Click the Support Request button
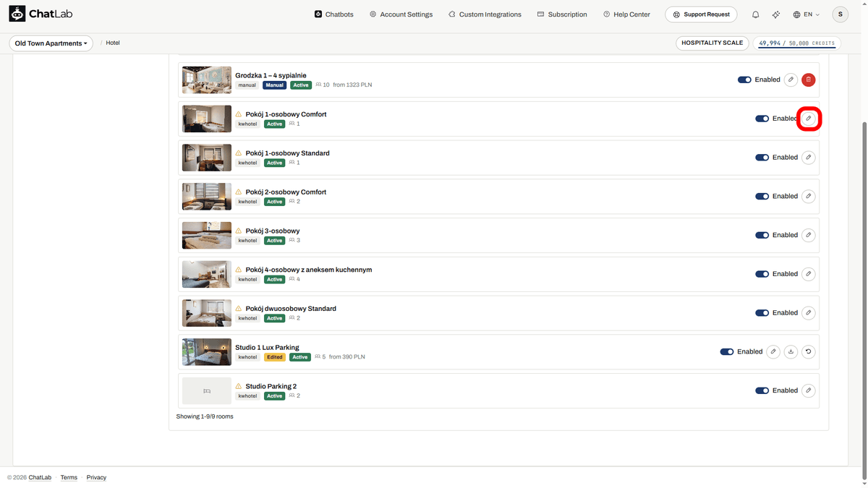Image resolution: width=868 pixels, height=488 pixels. (x=701, y=14)
